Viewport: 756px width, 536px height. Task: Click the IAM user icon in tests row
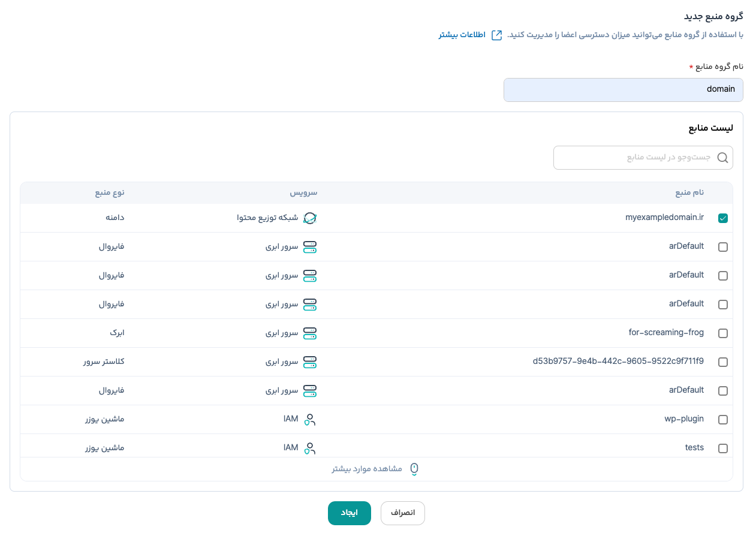point(309,448)
